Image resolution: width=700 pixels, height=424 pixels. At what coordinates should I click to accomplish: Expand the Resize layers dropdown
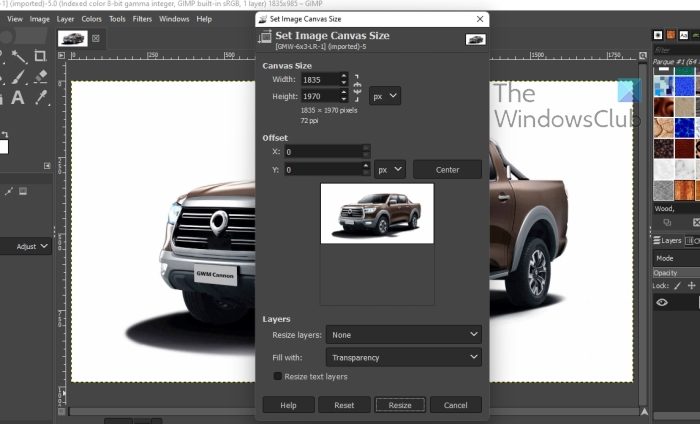tap(404, 335)
